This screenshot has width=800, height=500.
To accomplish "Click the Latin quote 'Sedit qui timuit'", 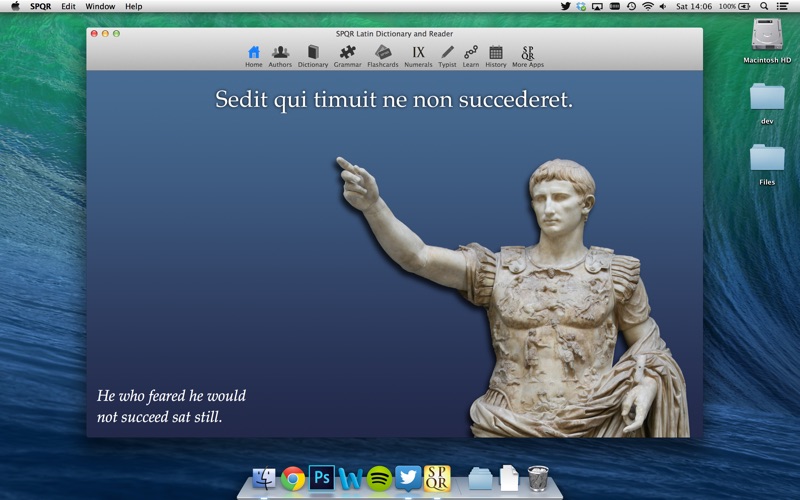I will coord(393,99).
